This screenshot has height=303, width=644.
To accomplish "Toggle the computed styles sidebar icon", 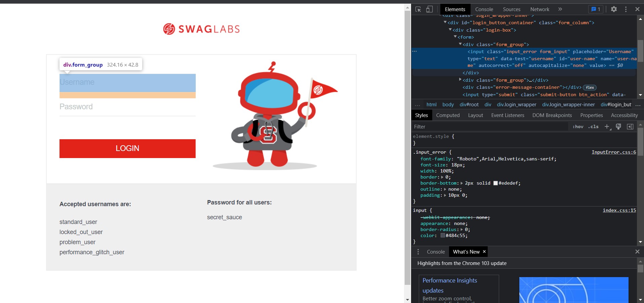I will click(630, 127).
